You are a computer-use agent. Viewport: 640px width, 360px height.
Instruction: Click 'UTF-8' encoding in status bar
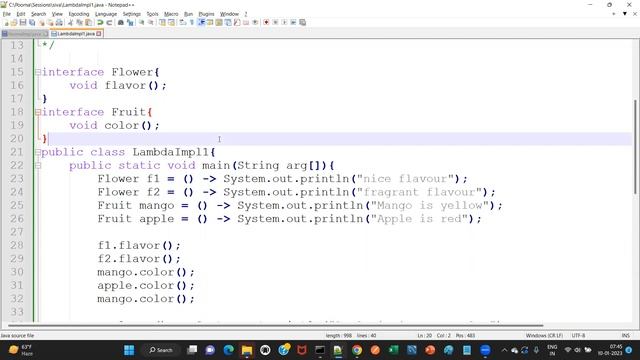[x=578, y=336]
